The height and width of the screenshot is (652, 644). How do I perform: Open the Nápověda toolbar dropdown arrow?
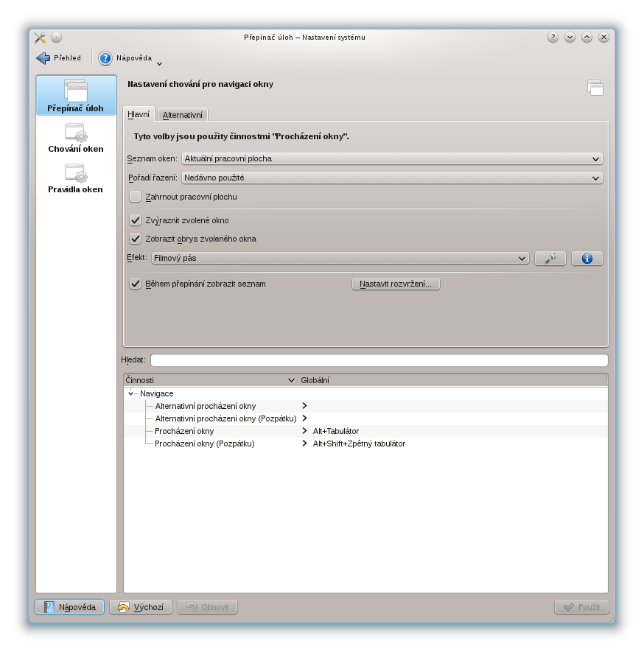(160, 64)
